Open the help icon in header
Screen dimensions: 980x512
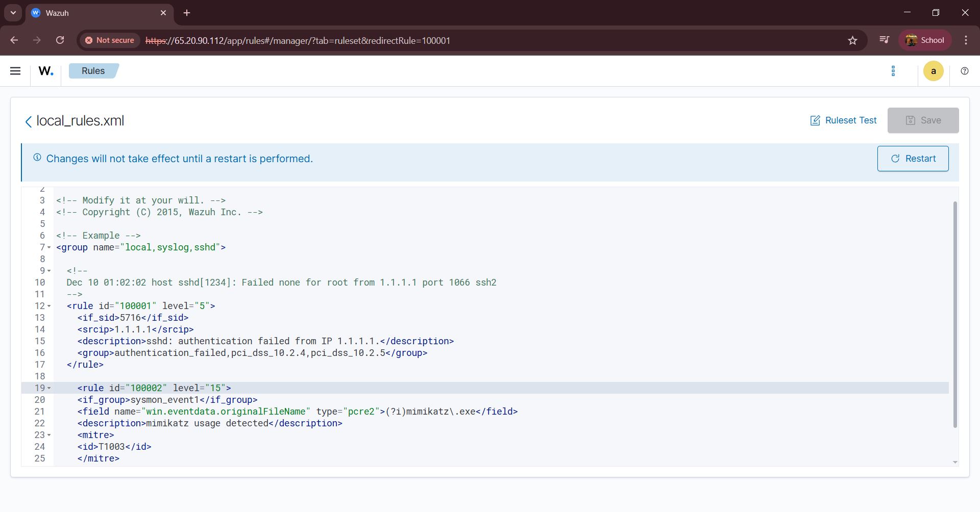tap(964, 71)
